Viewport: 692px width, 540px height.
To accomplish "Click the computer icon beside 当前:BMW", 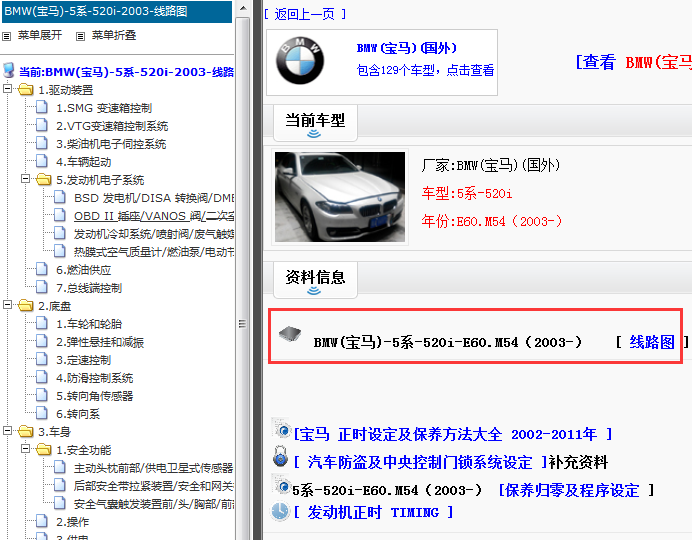I will [x=8, y=71].
